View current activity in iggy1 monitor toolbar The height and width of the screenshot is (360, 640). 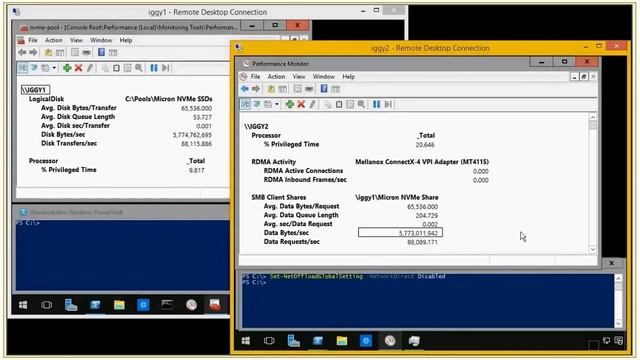22,68
